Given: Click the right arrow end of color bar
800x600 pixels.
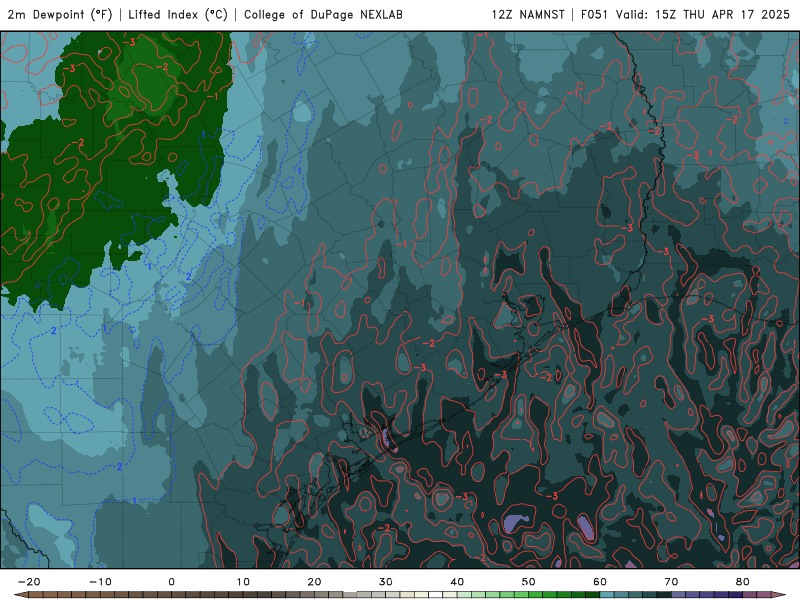Looking at the screenshot, I should [x=779, y=595].
